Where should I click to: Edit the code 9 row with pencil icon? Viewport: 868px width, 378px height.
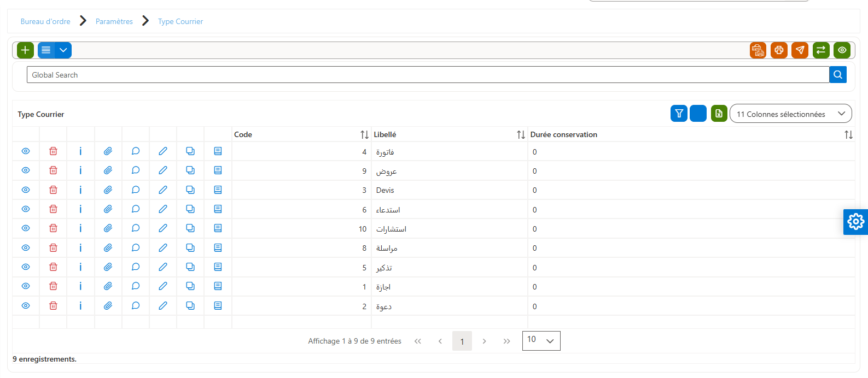click(163, 170)
